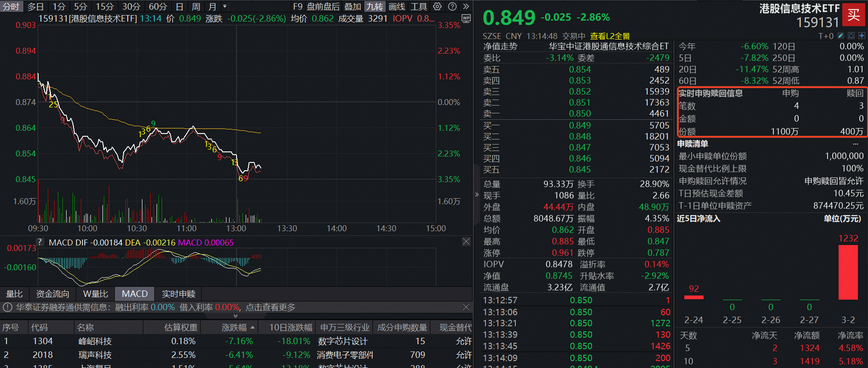Sort table by 涨跌幅 column header
The height and width of the screenshot is (368, 868).
point(234,327)
